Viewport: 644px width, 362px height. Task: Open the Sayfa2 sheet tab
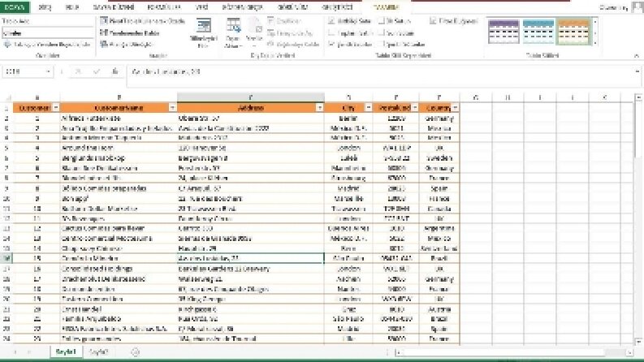98,351
